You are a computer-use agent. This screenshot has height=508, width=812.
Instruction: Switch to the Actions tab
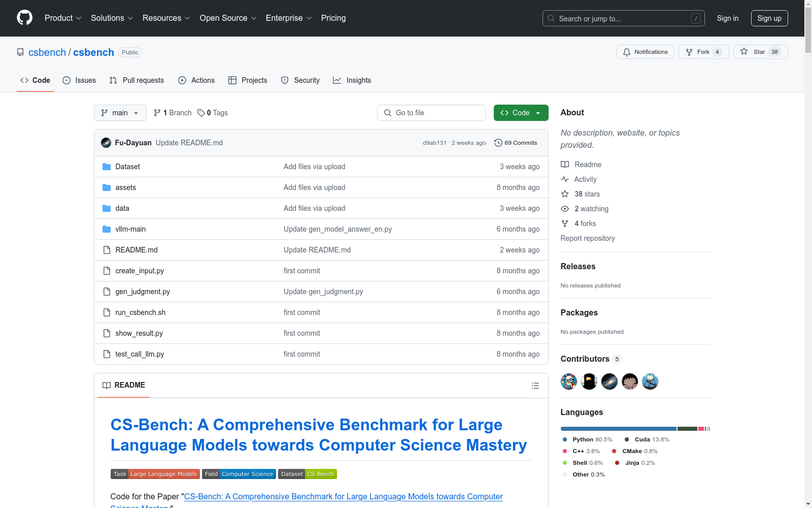tap(196, 80)
